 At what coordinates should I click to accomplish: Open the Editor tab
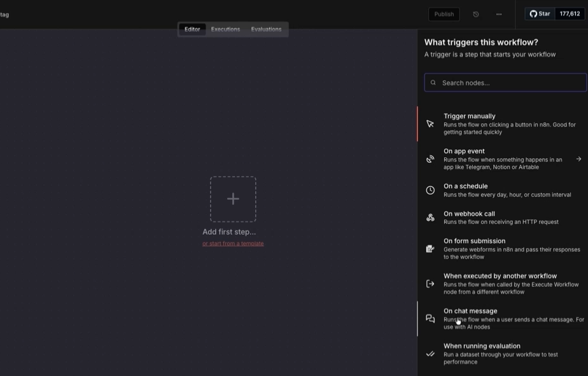pyautogui.click(x=192, y=29)
